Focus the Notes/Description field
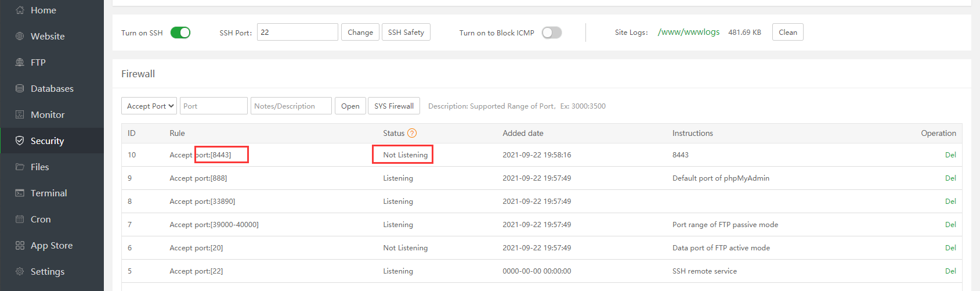The image size is (980, 291). point(291,106)
